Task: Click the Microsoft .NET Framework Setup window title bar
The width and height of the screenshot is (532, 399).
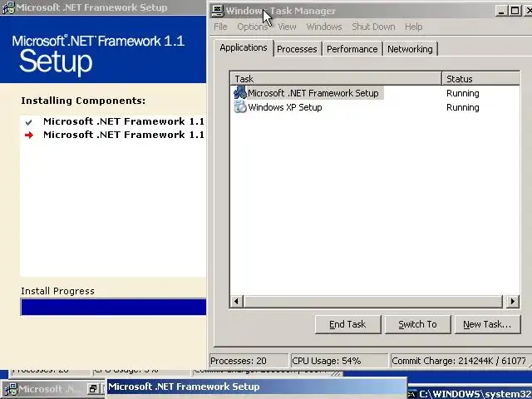Action: point(103,7)
